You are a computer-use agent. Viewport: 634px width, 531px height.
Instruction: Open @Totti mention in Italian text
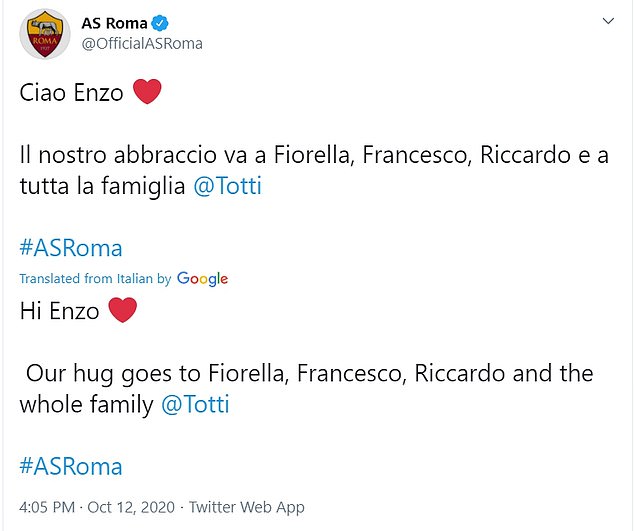(x=228, y=186)
